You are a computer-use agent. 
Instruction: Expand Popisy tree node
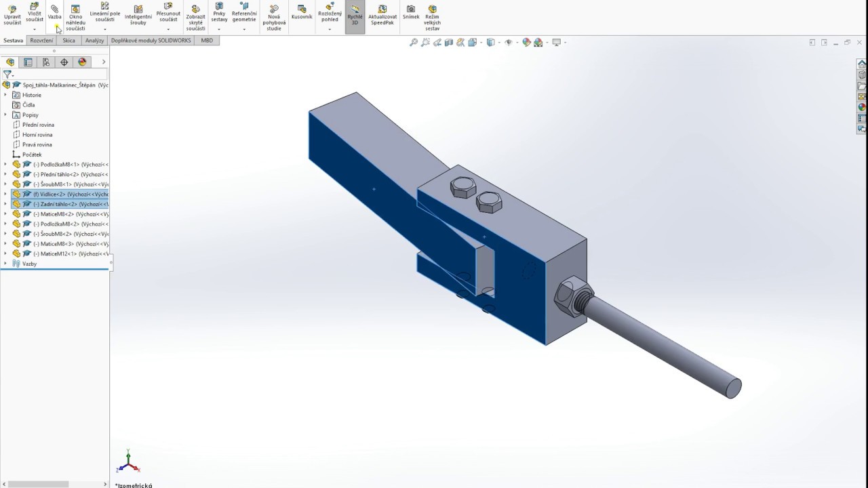(x=5, y=115)
